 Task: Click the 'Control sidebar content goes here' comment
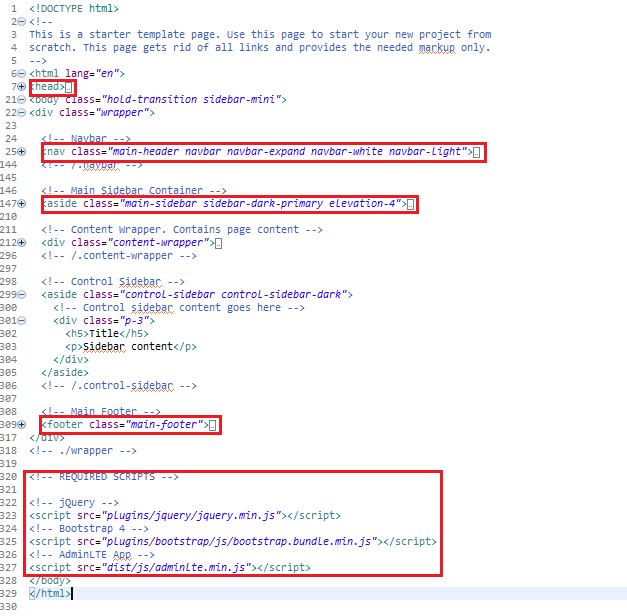pos(179,308)
